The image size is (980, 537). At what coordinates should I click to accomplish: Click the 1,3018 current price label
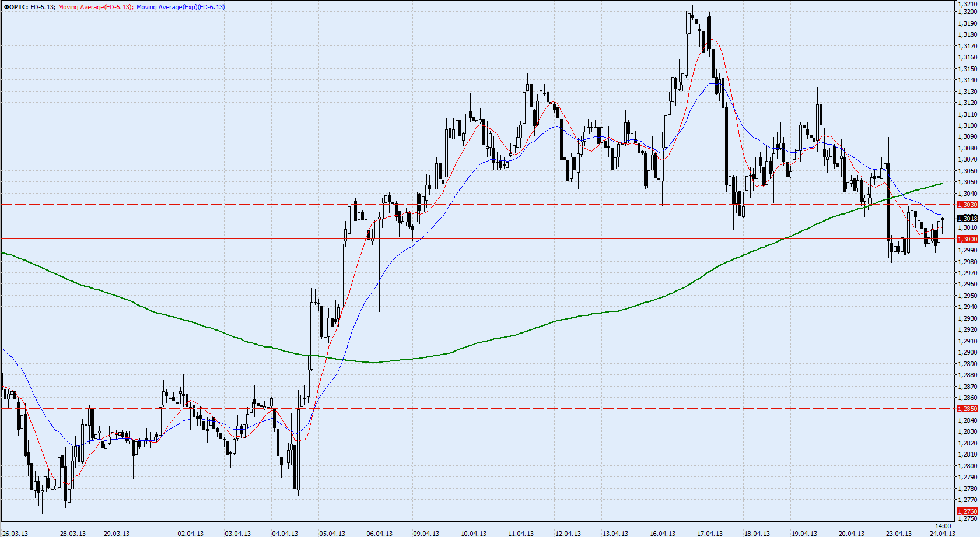967,219
